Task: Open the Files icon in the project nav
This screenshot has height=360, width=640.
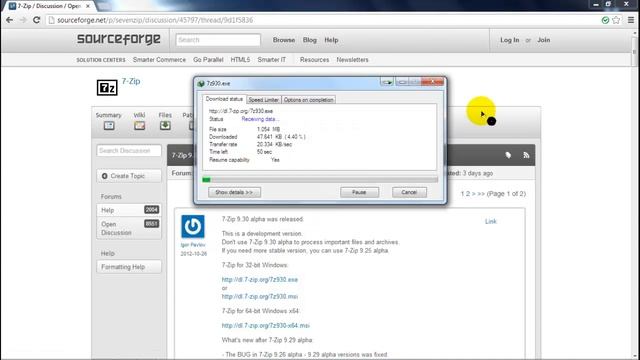Action: 165,126
